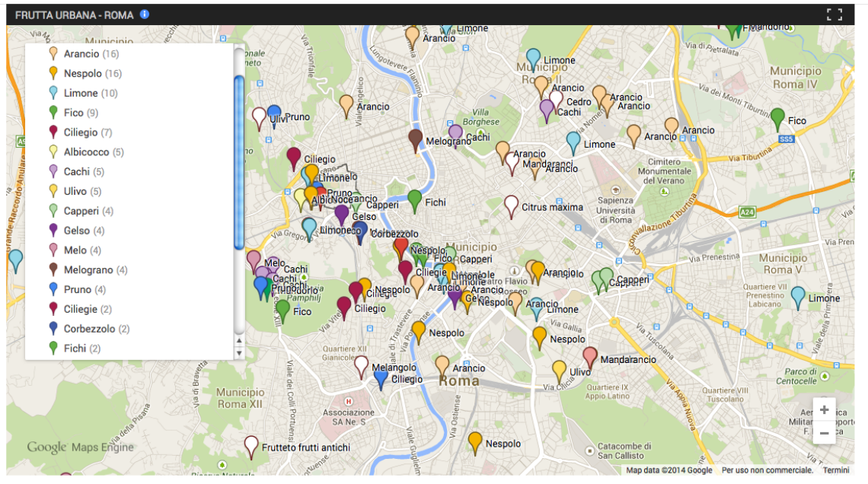The width and height of the screenshot is (868, 484).
Task: Click the Google Maps Engine logo
Action: pos(79,447)
